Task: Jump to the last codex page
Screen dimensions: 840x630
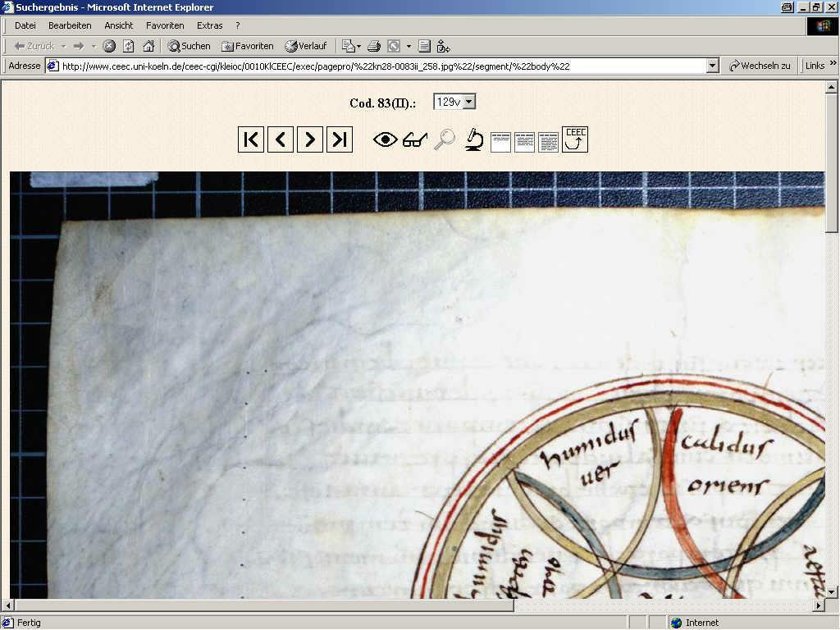Action: (x=340, y=139)
